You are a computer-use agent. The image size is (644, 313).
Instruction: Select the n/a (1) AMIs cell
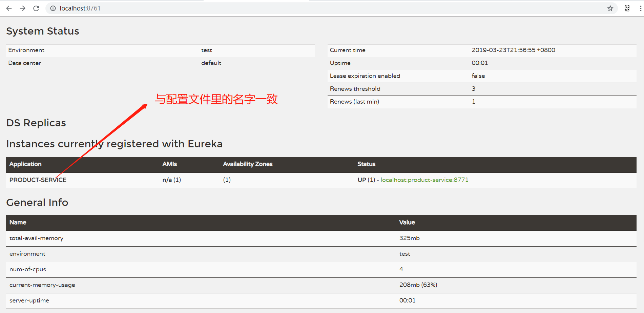pos(172,180)
